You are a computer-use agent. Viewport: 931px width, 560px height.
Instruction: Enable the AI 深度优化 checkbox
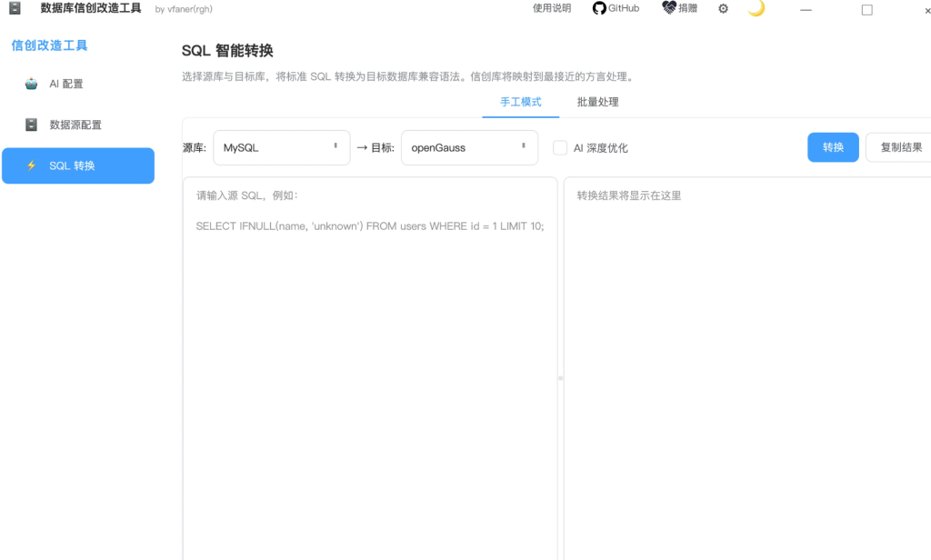pos(560,148)
